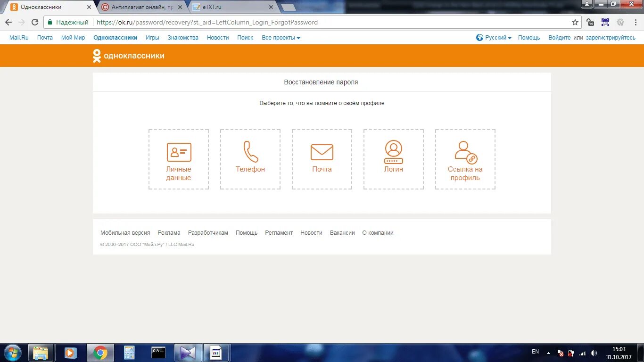Pick the Почта envelope icon
644x362 pixels.
(322, 152)
